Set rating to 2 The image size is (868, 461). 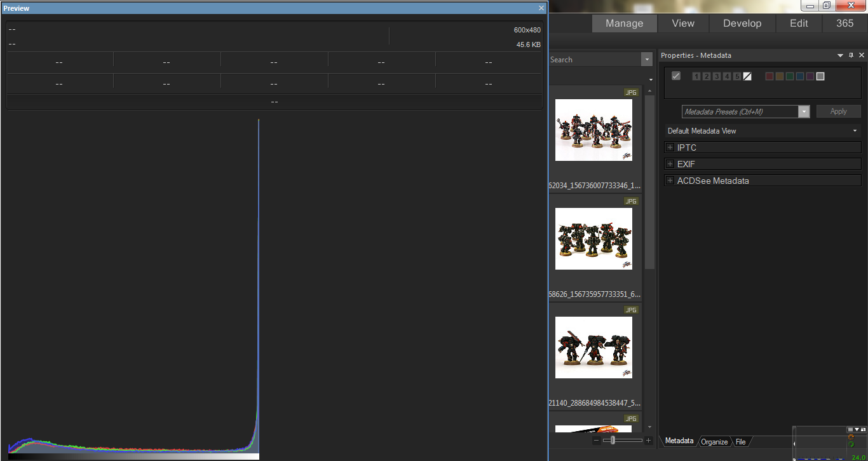point(706,76)
